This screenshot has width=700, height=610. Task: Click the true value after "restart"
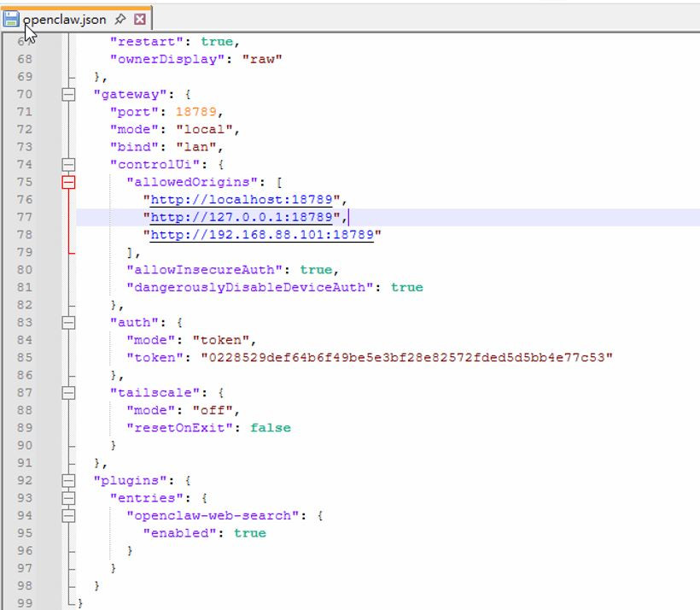point(217,42)
